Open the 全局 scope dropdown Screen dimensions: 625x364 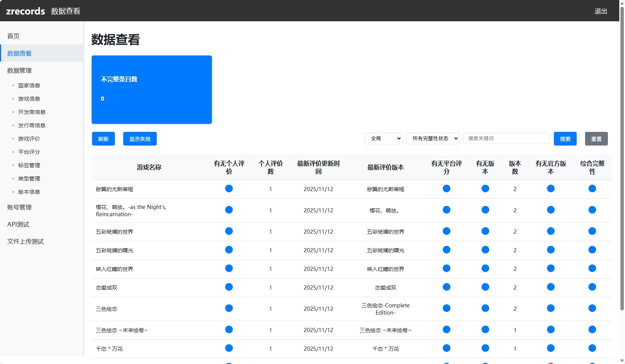pyautogui.click(x=383, y=138)
